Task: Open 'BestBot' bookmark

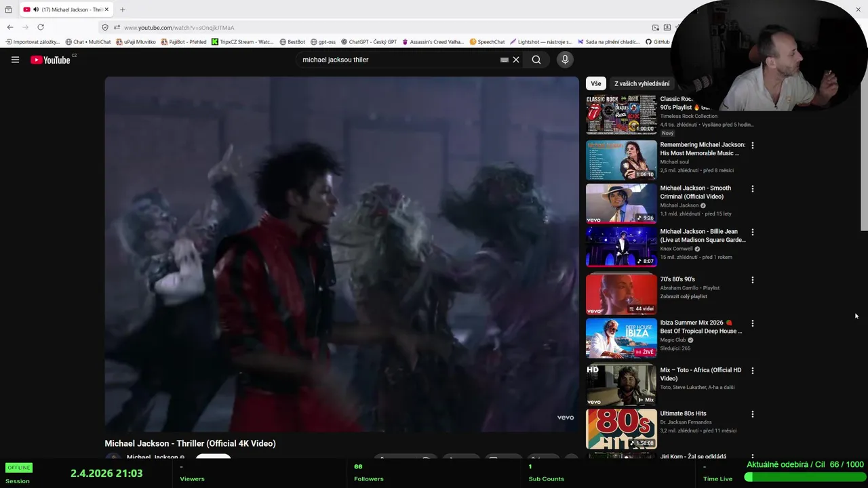Action: pyautogui.click(x=292, y=42)
